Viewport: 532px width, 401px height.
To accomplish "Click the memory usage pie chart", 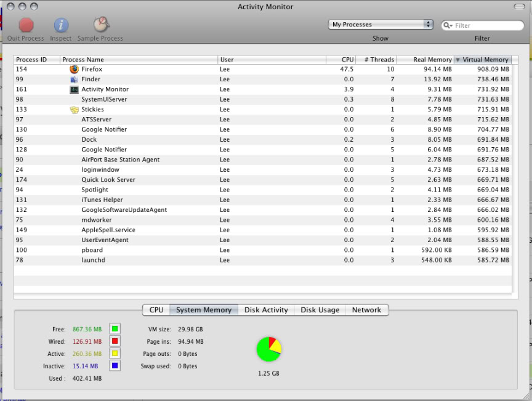I will point(269,349).
